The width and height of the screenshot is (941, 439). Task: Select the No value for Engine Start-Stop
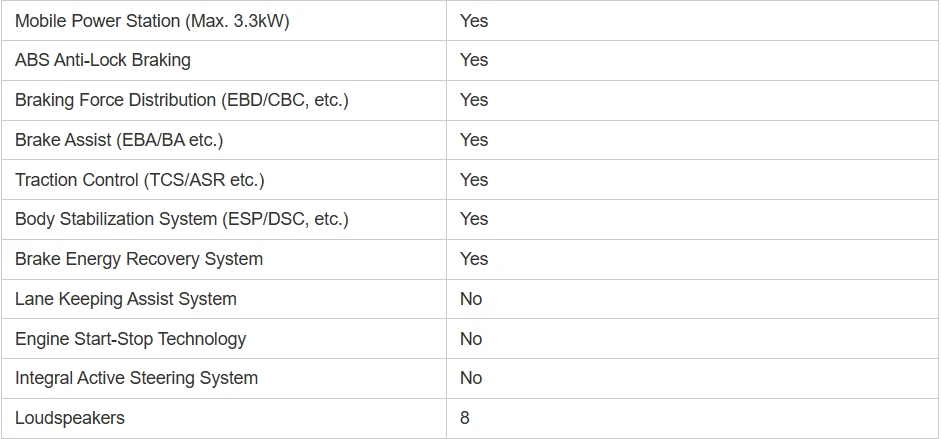tap(471, 339)
